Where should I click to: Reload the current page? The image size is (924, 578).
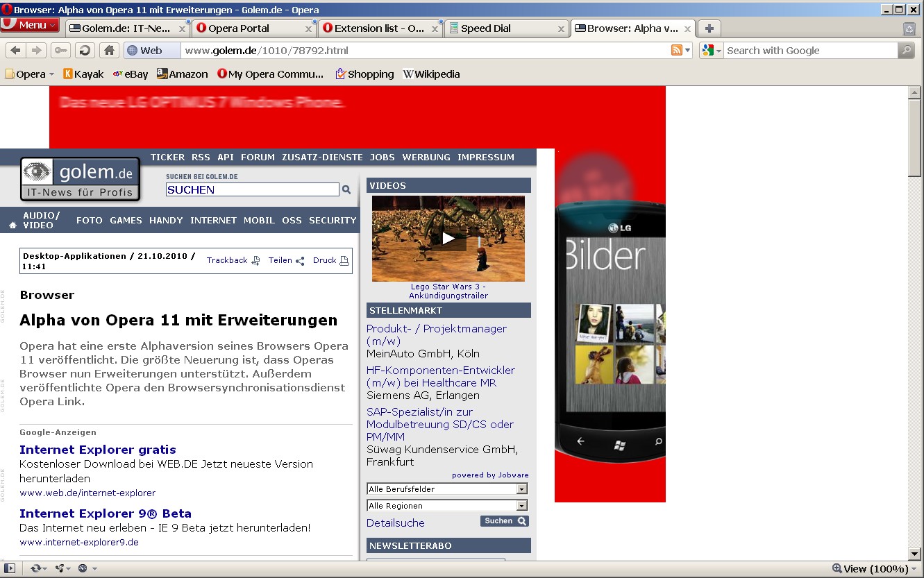(x=83, y=50)
